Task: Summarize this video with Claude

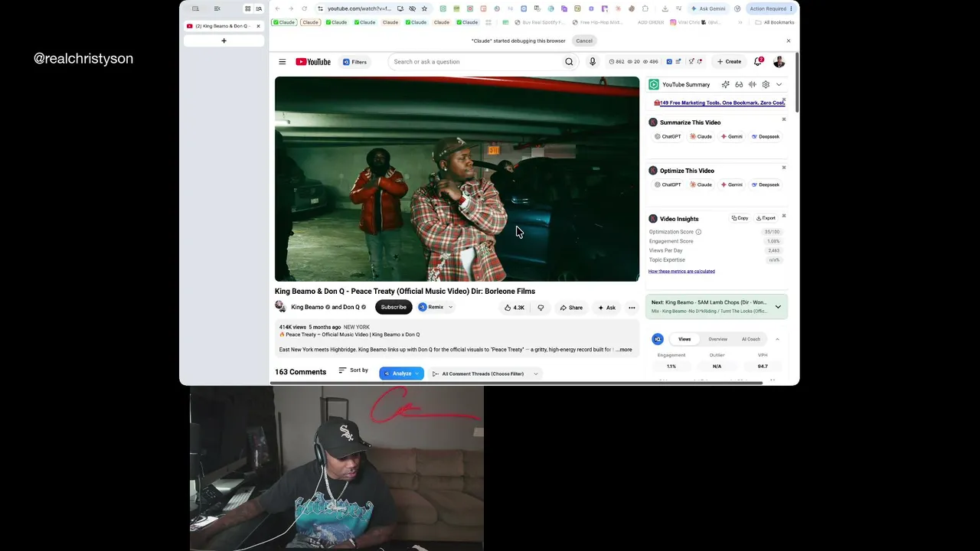Action: [x=701, y=136]
